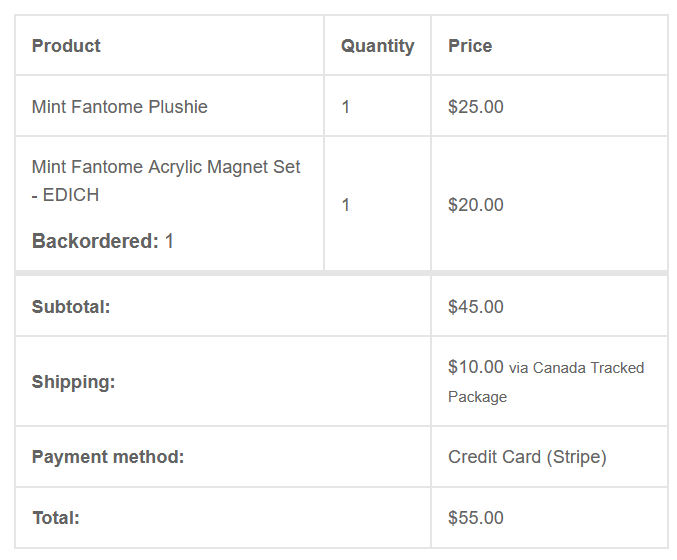
Task: Click the plushie quantity value
Action: pos(345,107)
